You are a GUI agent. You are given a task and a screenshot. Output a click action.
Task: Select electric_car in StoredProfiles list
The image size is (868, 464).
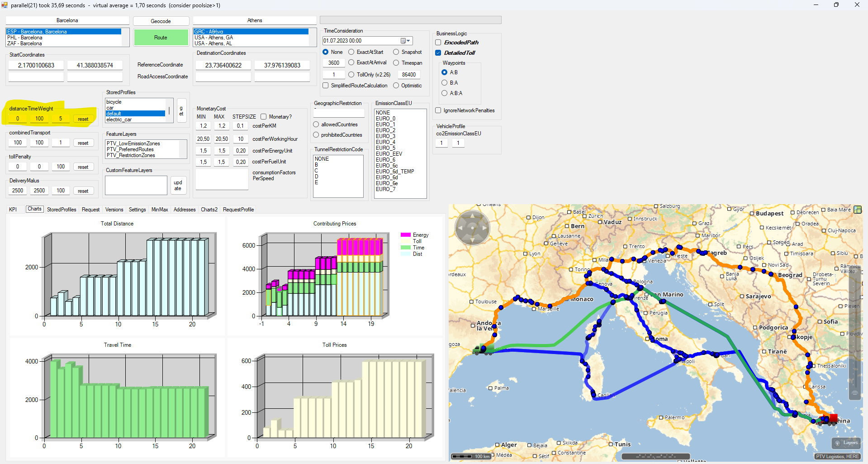[119, 120]
